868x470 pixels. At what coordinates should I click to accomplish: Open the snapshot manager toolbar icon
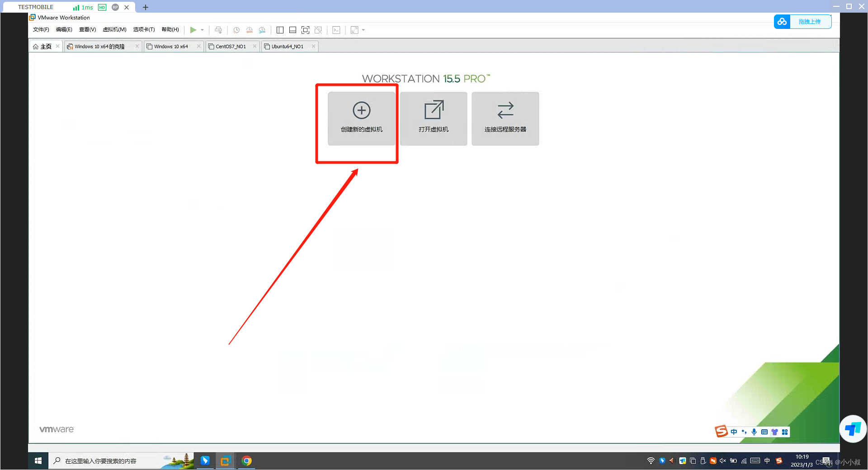tap(262, 30)
